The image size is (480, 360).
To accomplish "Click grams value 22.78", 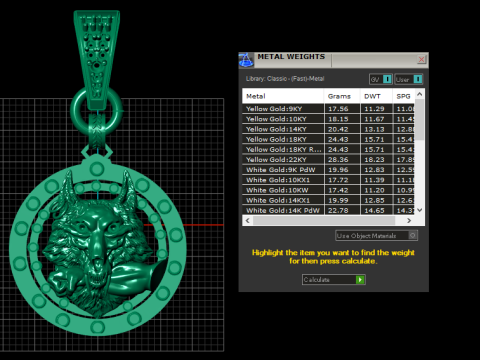I will pos(338,210).
